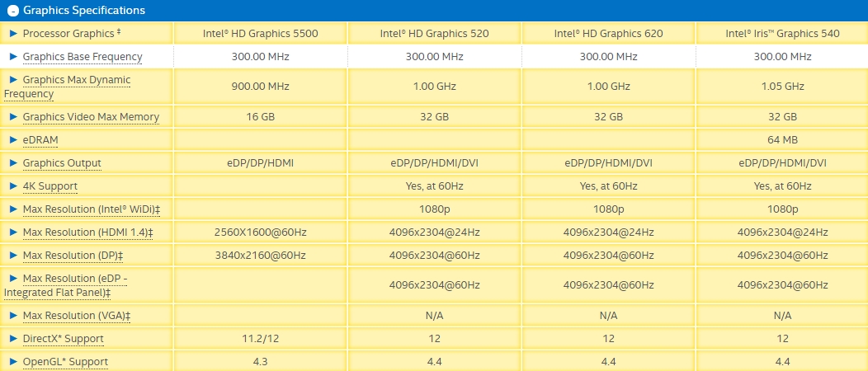Image resolution: width=868 pixels, height=371 pixels.
Task: Expand the Graphics Output row arrow
Action: (14, 163)
